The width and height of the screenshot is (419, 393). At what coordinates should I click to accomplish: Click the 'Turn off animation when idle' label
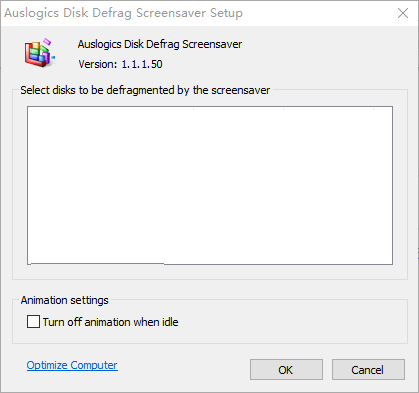point(110,322)
